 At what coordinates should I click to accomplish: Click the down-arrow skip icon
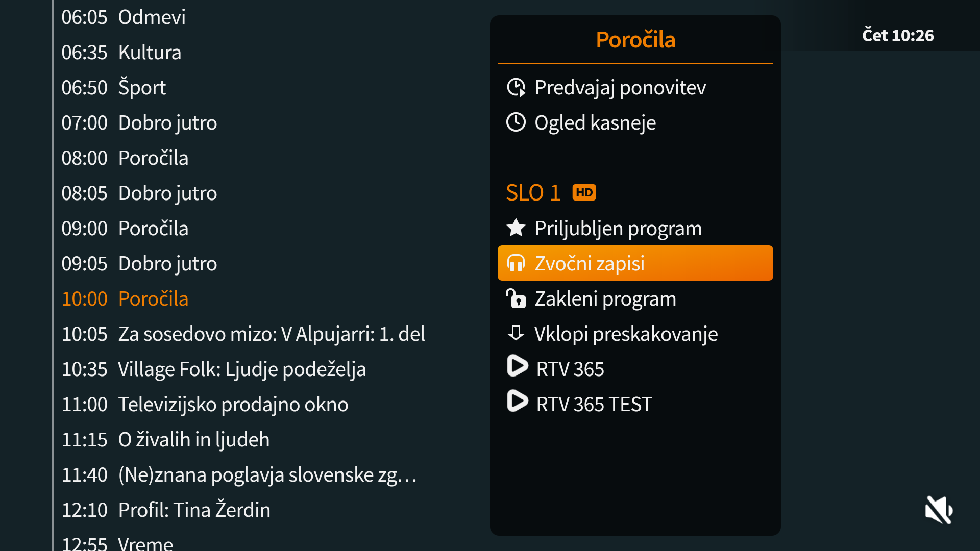click(516, 333)
